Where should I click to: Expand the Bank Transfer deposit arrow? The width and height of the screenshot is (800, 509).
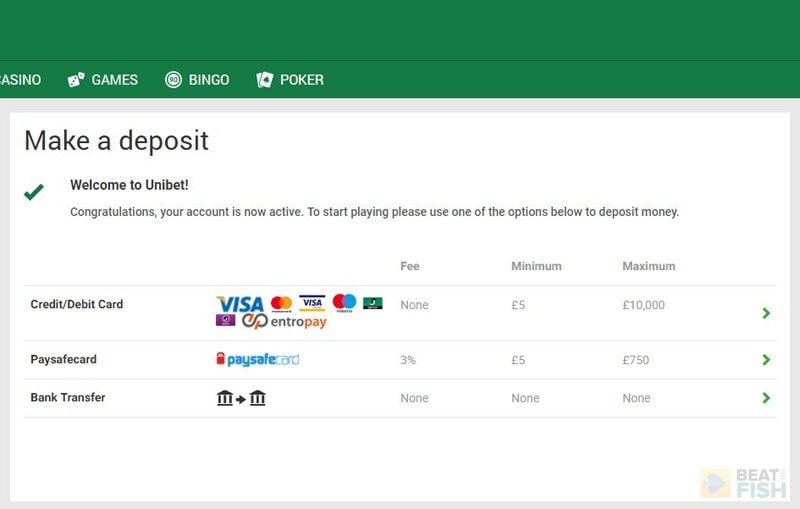(x=766, y=398)
